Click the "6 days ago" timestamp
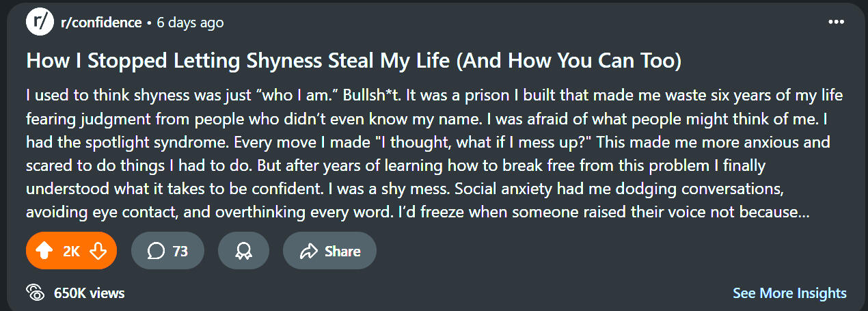Viewport: 868px width, 311px height. [x=190, y=23]
